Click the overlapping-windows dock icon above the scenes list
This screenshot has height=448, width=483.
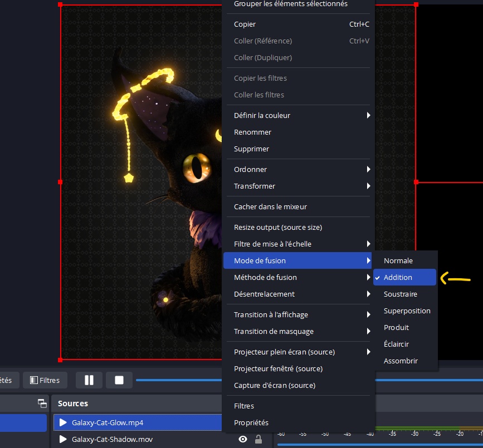coord(42,403)
